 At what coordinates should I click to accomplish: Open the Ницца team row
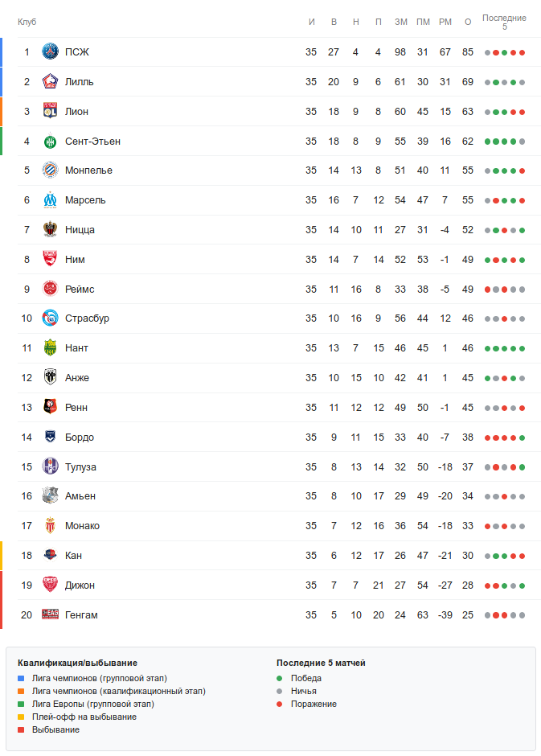pyautogui.click(x=80, y=230)
